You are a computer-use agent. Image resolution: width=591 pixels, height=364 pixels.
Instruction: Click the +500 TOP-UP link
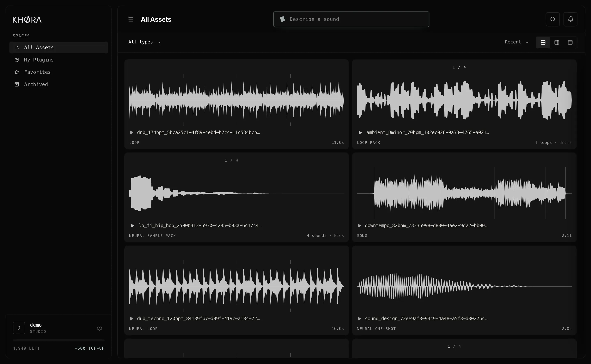[89, 348]
